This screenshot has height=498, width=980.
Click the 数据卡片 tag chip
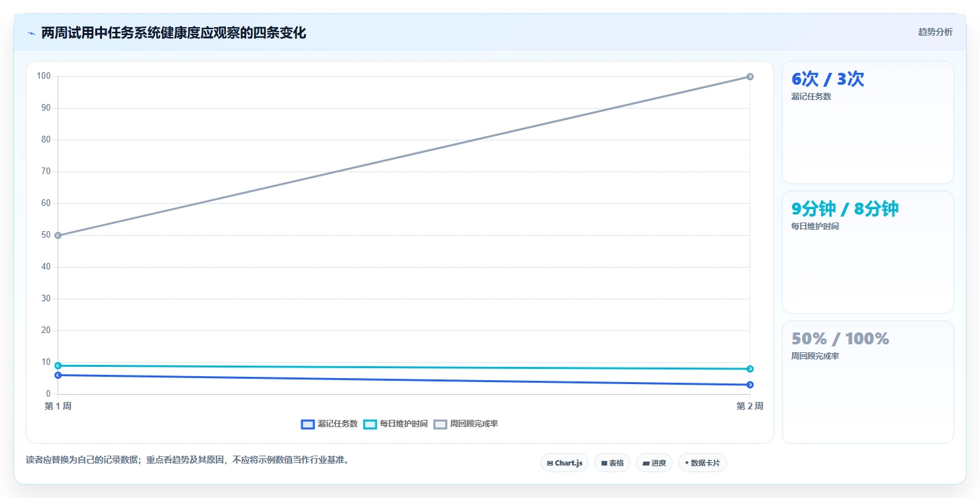702,463
